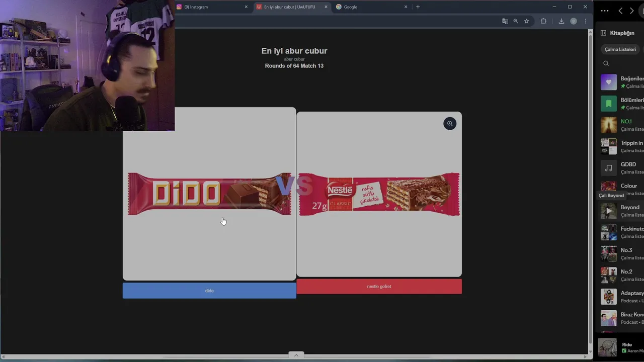This screenshot has width=644, height=362.
Task: Select the Dido chocolate bar image
Action: (x=209, y=194)
